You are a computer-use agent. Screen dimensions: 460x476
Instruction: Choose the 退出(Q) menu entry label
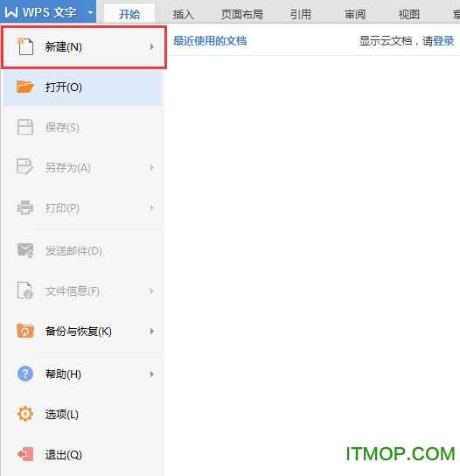click(64, 455)
